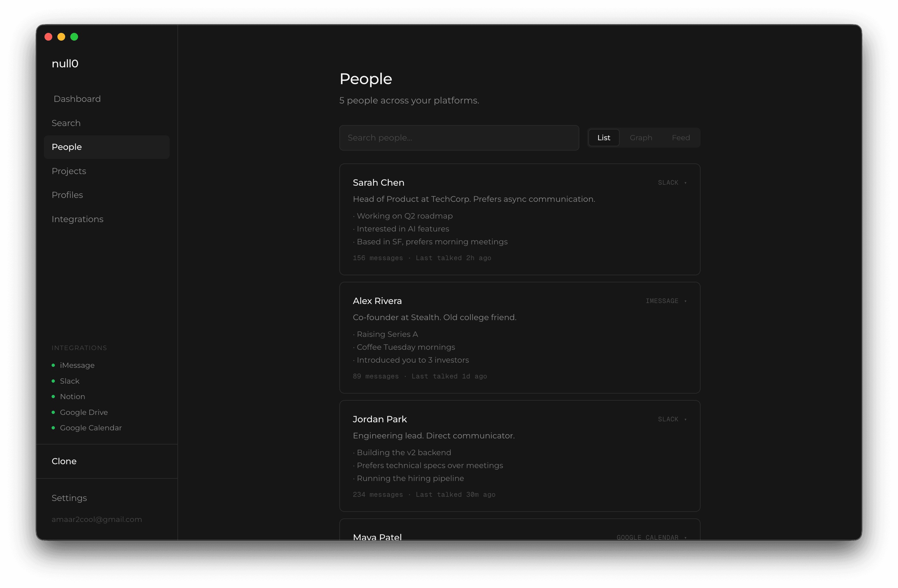Open the IMESSAGE dropdown on Alex Rivera's card
This screenshot has height=588, width=898.
(x=666, y=300)
